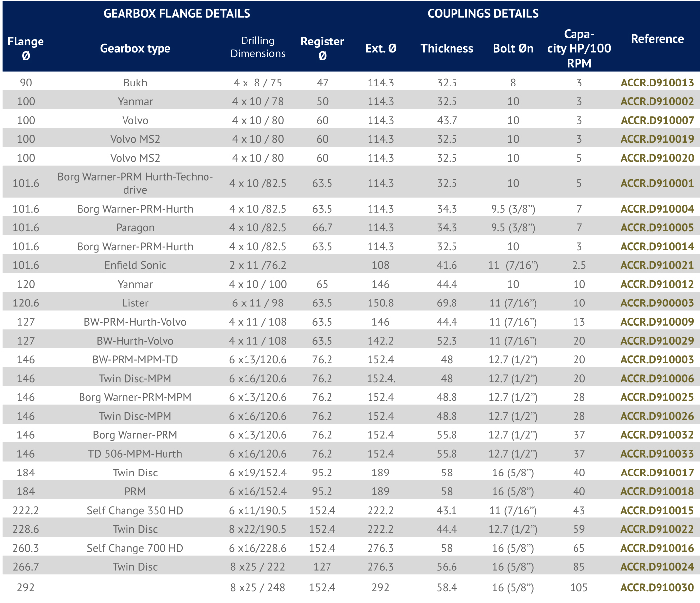This screenshot has width=700, height=603.
Task: Click the BW-PRM-MPM-TD gearbox cell
Action: [x=135, y=359]
